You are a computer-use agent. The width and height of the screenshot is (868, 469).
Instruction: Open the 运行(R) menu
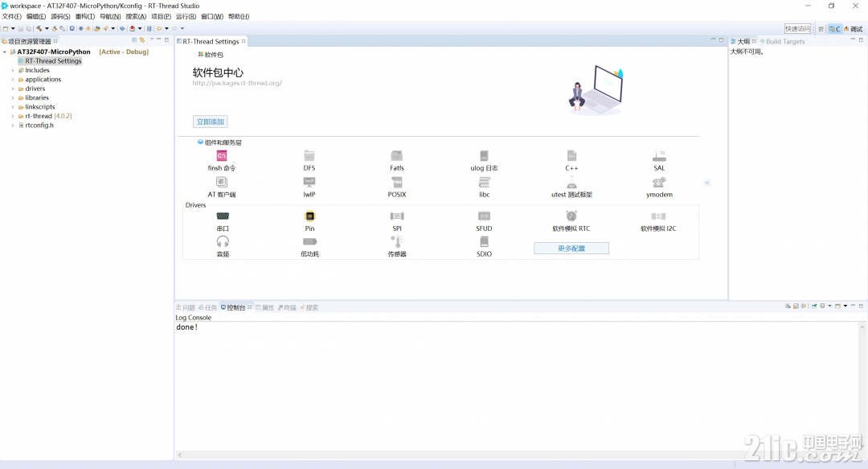pyautogui.click(x=186, y=17)
